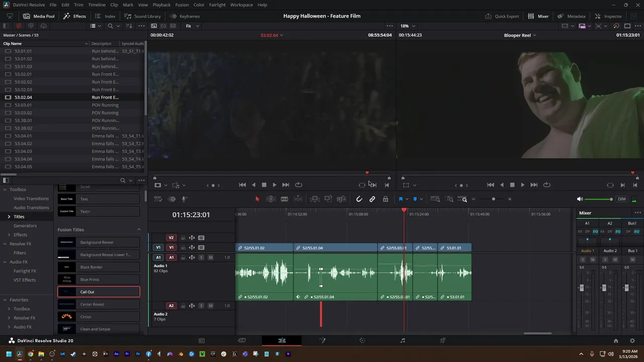This screenshot has height=362, width=644.
Task: Open the Cut page icon
Action: point(242,340)
